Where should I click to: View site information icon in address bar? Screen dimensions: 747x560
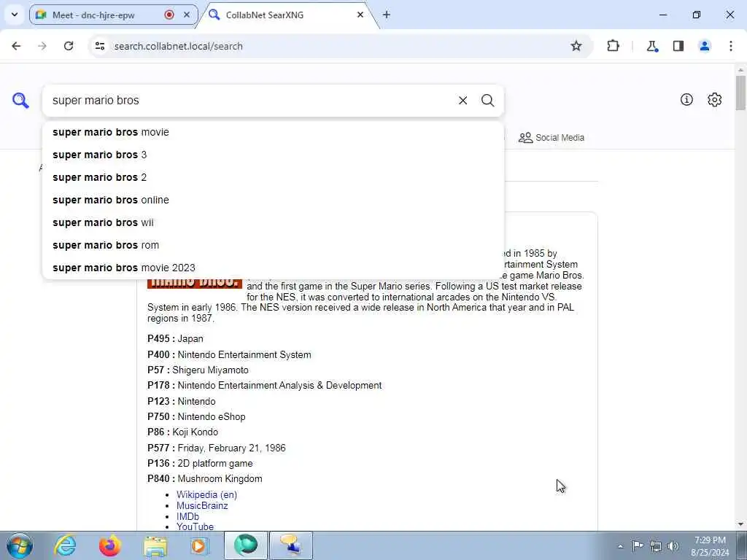(x=100, y=46)
